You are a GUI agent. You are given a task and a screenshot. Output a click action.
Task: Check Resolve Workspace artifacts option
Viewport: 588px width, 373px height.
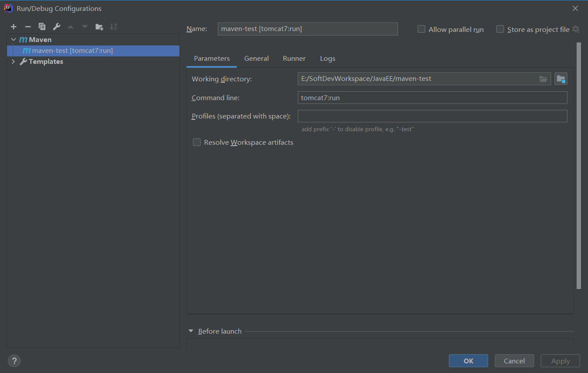(x=197, y=142)
